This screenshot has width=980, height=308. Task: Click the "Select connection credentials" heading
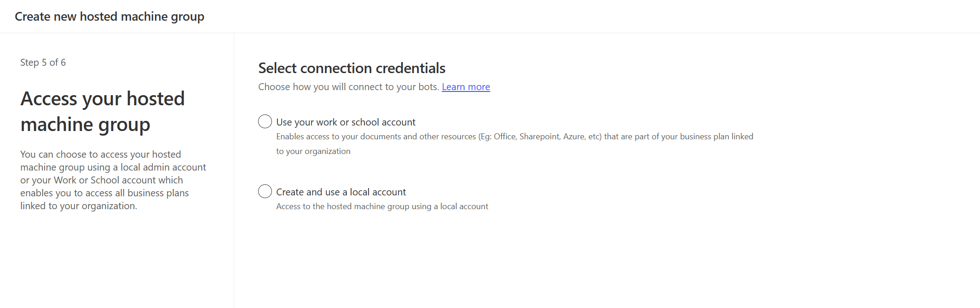pyautogui.click(x=351, y=68)
